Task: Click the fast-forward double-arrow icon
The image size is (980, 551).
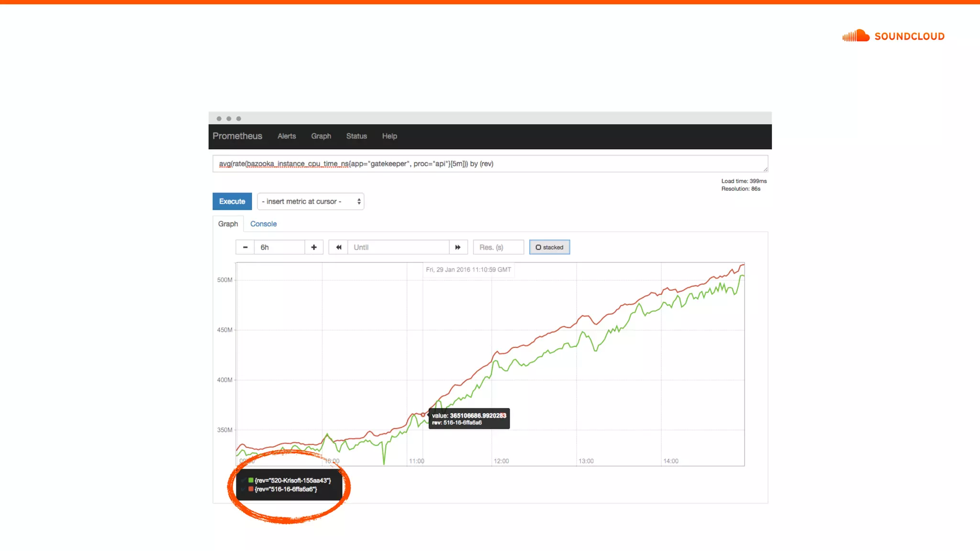Action: tap(458, 247)
